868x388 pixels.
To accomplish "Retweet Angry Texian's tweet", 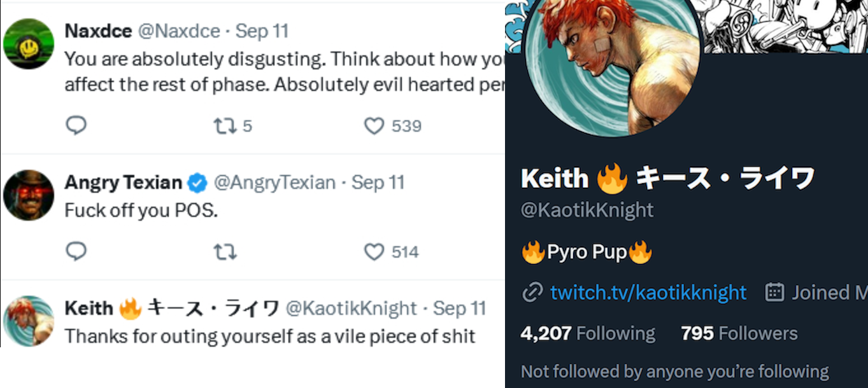I will click(225, 252).
